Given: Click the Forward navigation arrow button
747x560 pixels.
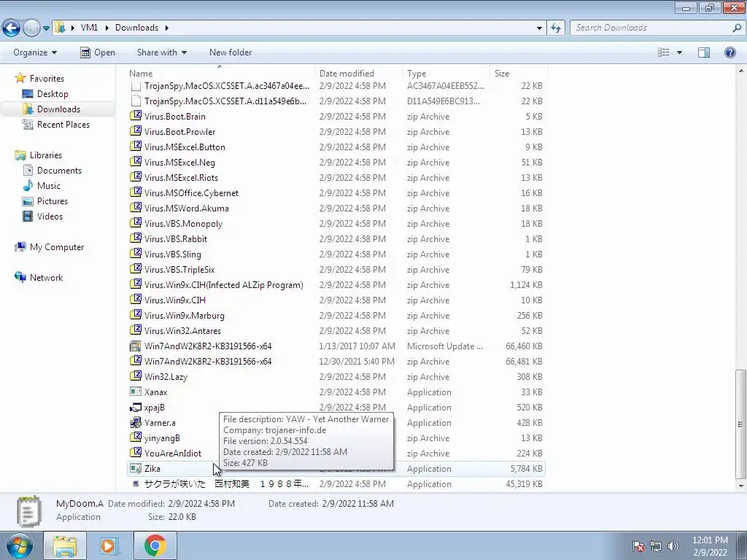Looking at the screenshot, I should click(31, 28).
